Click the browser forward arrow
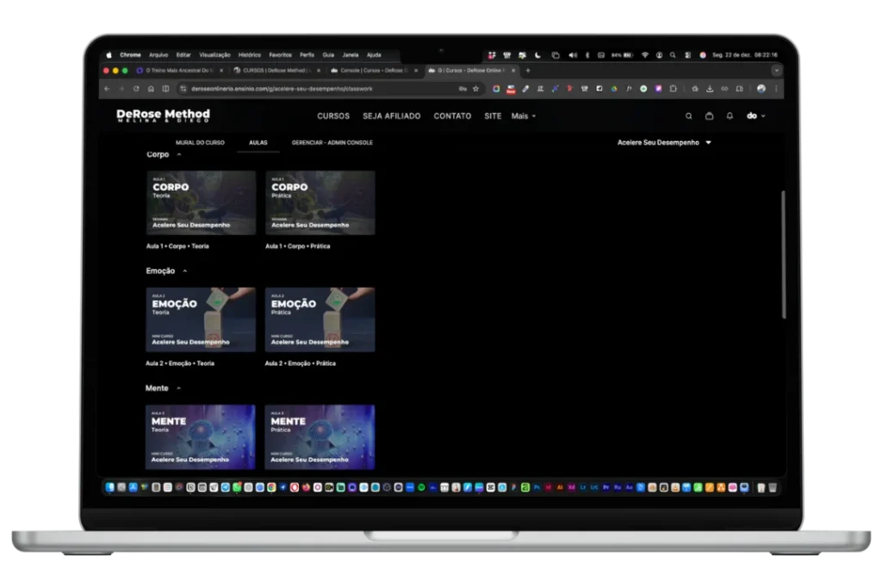The height and width of the screenshot is (588, 882). [x=121, y=89]
